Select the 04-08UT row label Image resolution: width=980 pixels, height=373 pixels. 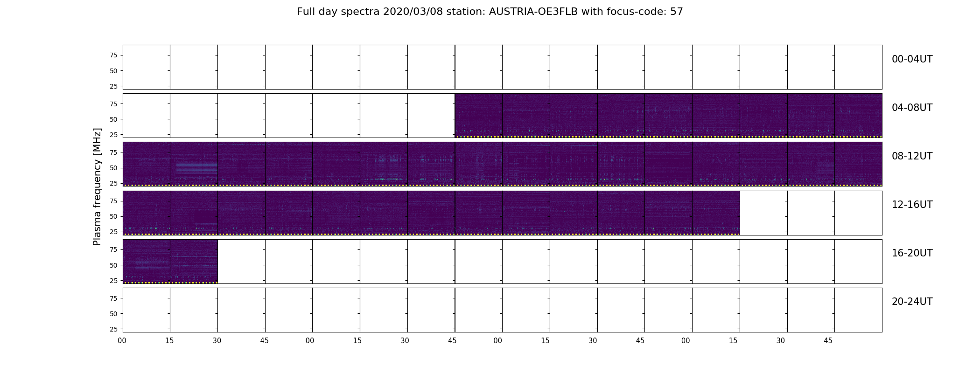click(912, 108)
